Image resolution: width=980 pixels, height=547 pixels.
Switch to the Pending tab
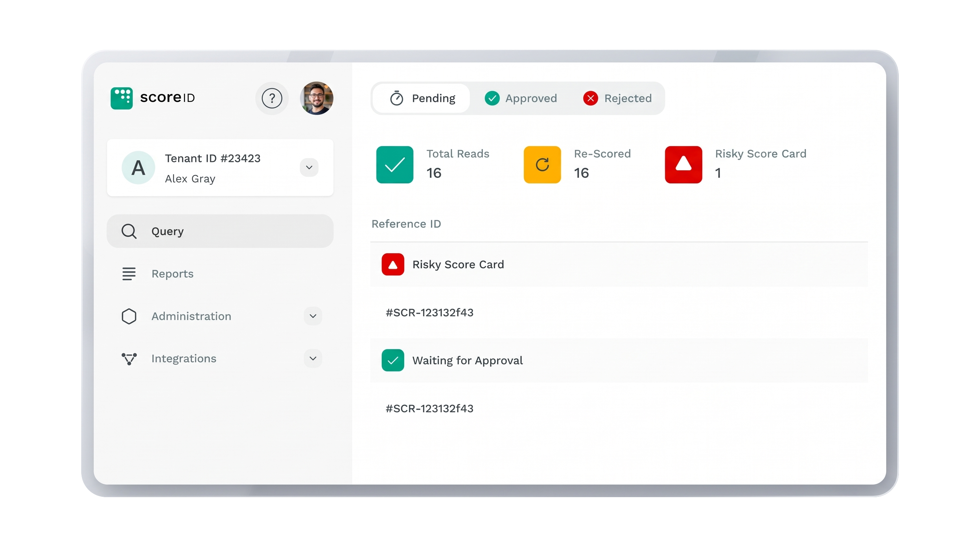pyautogui.click(x=422, y=99)
